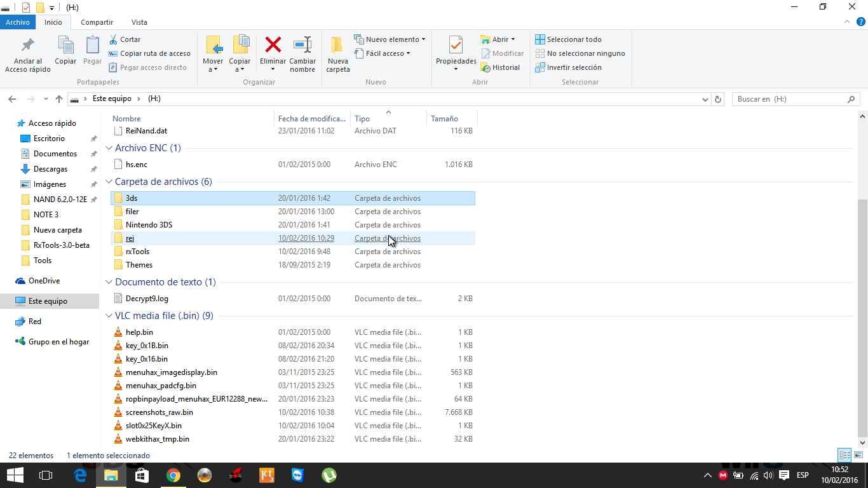The height and width of the screenshot is (488, 868).
Task: Collapse the Carpeta de archivos group
Action: click(108, 182)
